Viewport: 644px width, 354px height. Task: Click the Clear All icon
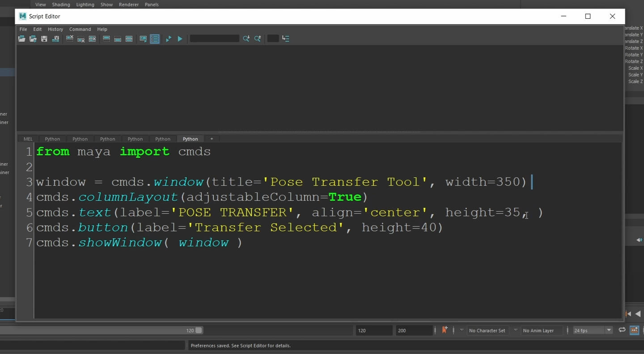pyautogui.click(x=93, y=39)
